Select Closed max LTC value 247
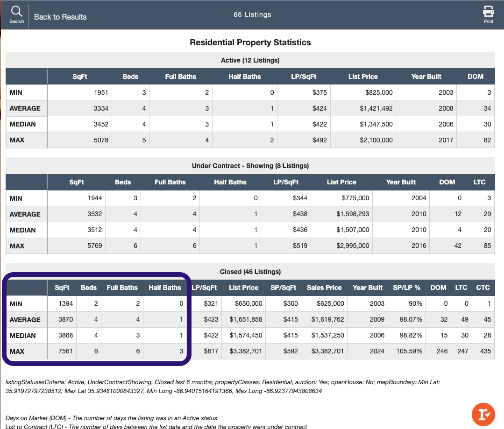 pyautogui.click(x=463, y=351)
